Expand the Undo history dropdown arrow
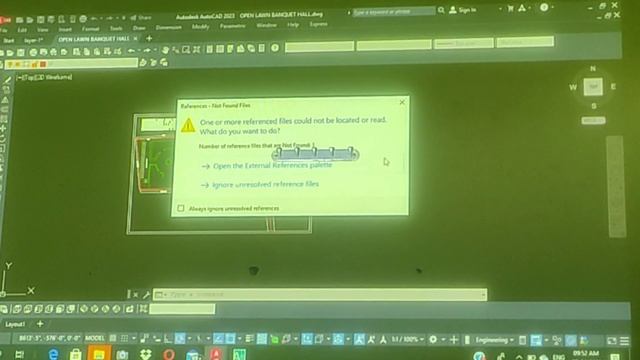This screenshot has width=640, height=360. (x=139, y=51)
